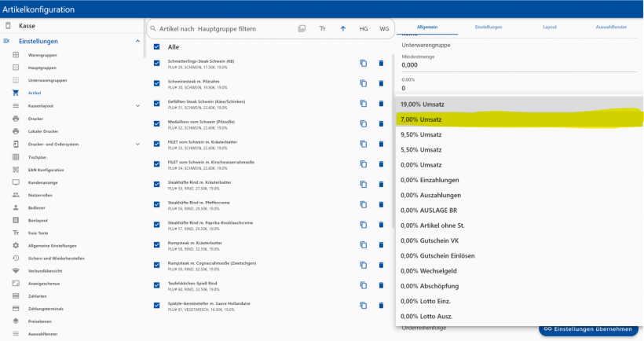The image size is (644, 341).
Task: Collapse the Einstellungen section chevron
Action: (x=137, y=41)
